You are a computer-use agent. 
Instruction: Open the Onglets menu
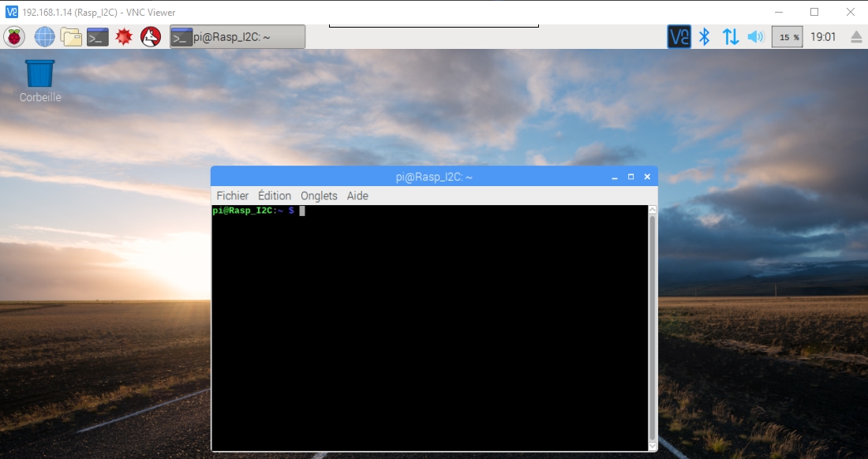pyautogui.click(x=319, y=196)
